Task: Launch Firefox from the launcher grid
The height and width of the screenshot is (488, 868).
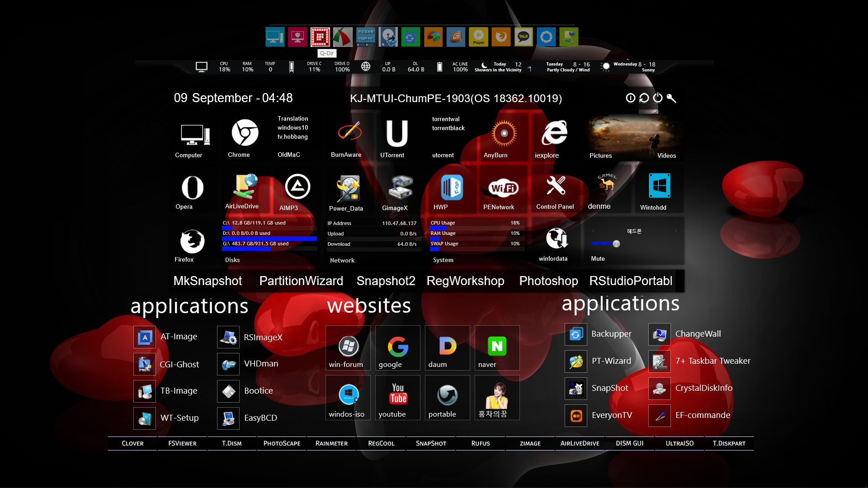Action: click(192, 241)
